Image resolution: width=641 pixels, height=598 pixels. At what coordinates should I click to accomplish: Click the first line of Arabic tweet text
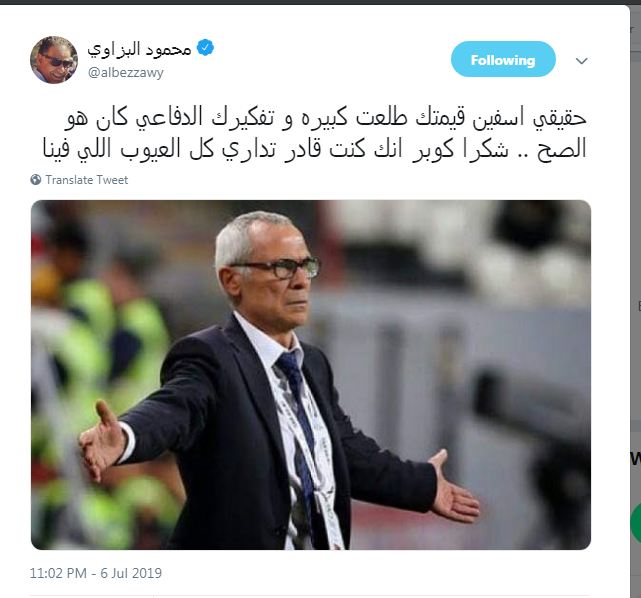326,118
